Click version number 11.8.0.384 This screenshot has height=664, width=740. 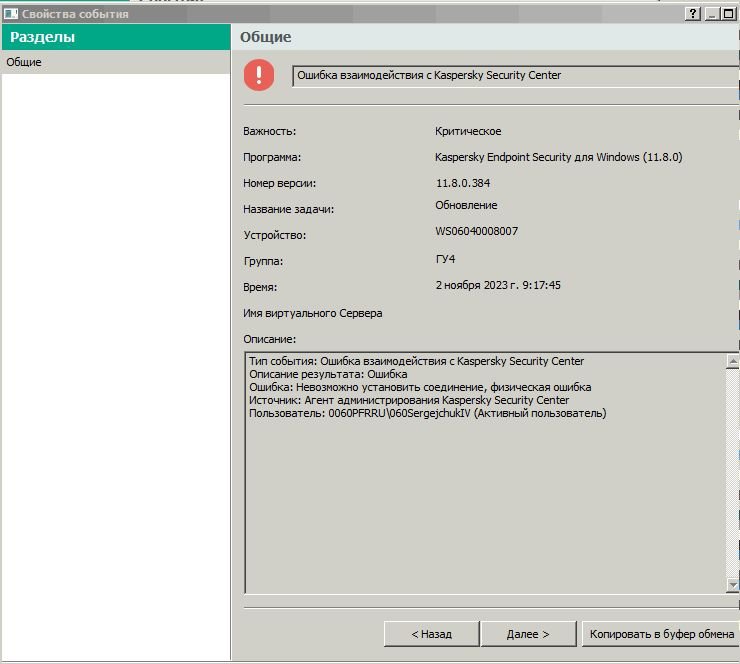[x=462, y=183]
